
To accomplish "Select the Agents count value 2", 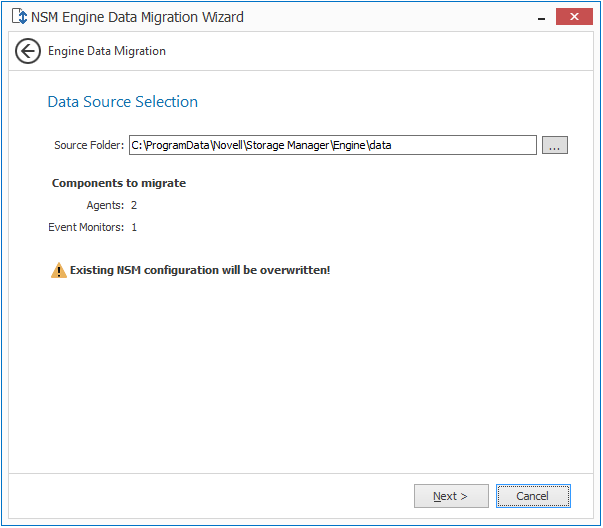I will 134,205.
